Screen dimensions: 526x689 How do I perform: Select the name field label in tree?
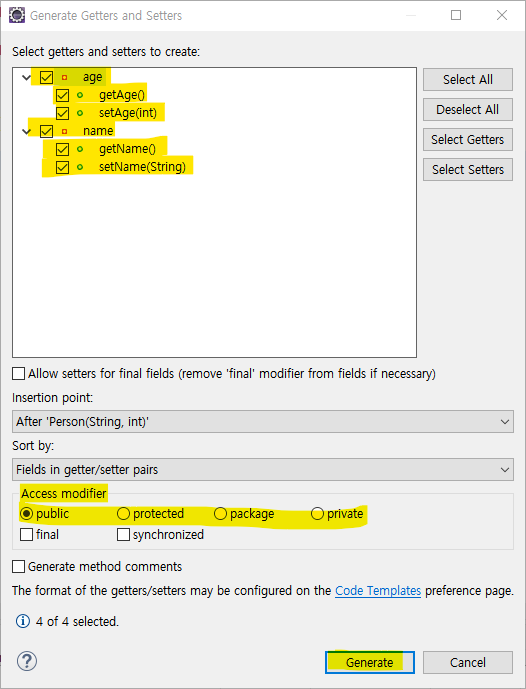98,131
